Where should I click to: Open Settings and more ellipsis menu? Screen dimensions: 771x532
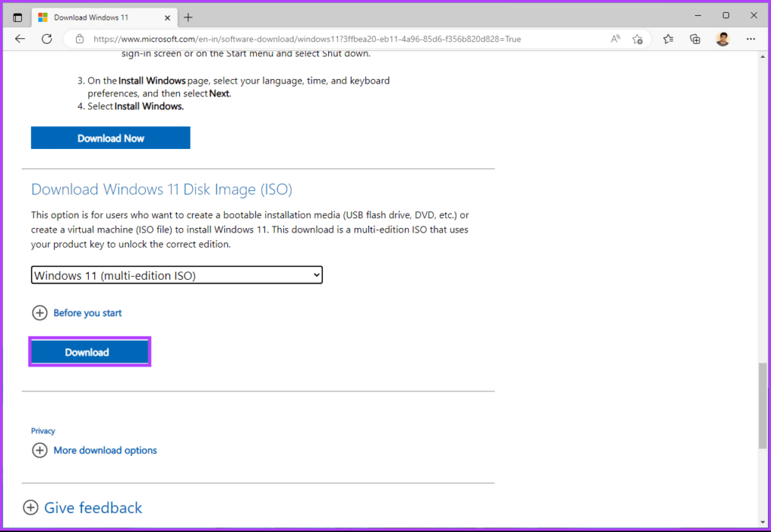tap(751, 39)
